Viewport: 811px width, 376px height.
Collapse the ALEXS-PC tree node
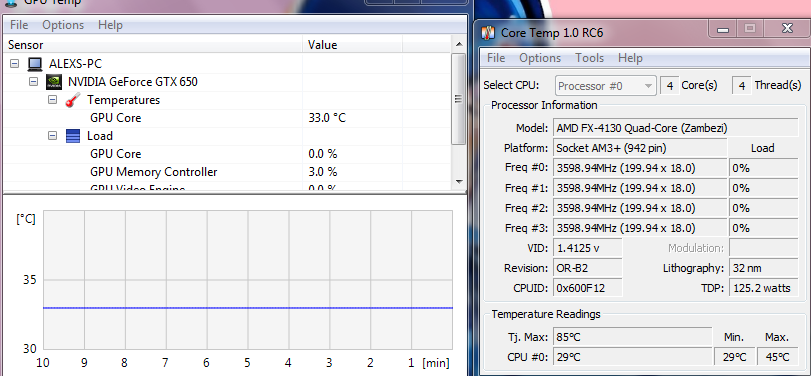point(14,64)
